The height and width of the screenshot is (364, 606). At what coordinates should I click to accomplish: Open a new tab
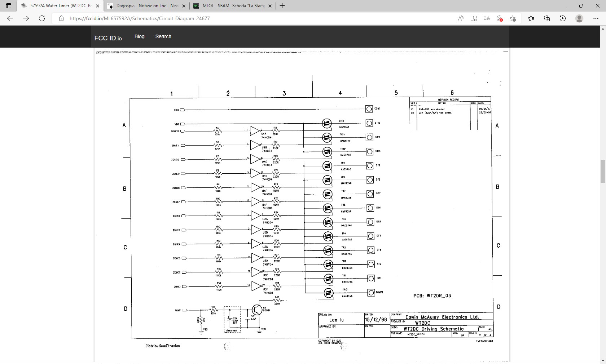pos(282,6)
